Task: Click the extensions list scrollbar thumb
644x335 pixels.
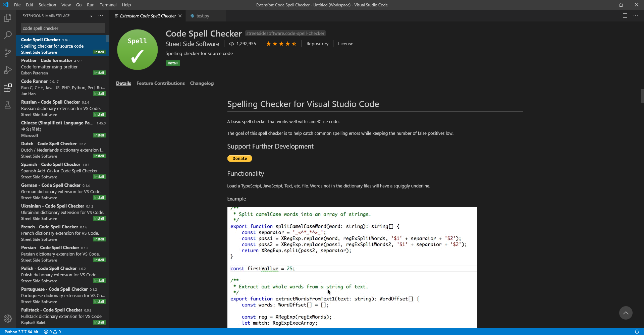Action: [108, 39]
